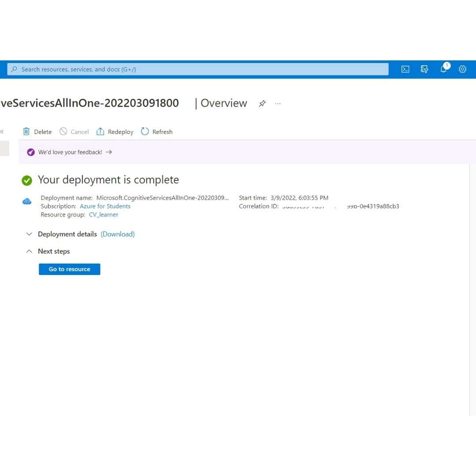Click the Next steps heading
Image resolution: width=476 pixels, height=476 pixels.
click(x=54, y=251)
